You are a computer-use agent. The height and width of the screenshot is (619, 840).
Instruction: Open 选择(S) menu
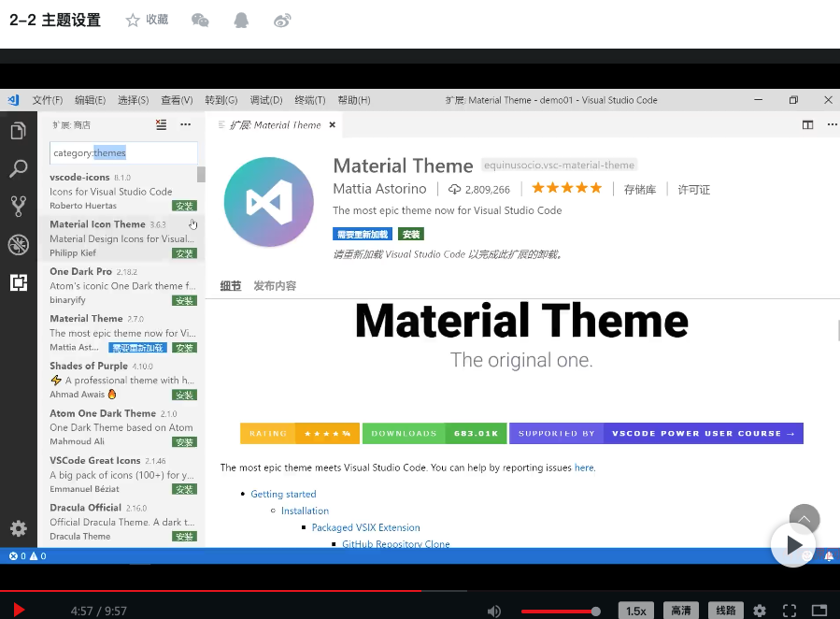[133, 100]
